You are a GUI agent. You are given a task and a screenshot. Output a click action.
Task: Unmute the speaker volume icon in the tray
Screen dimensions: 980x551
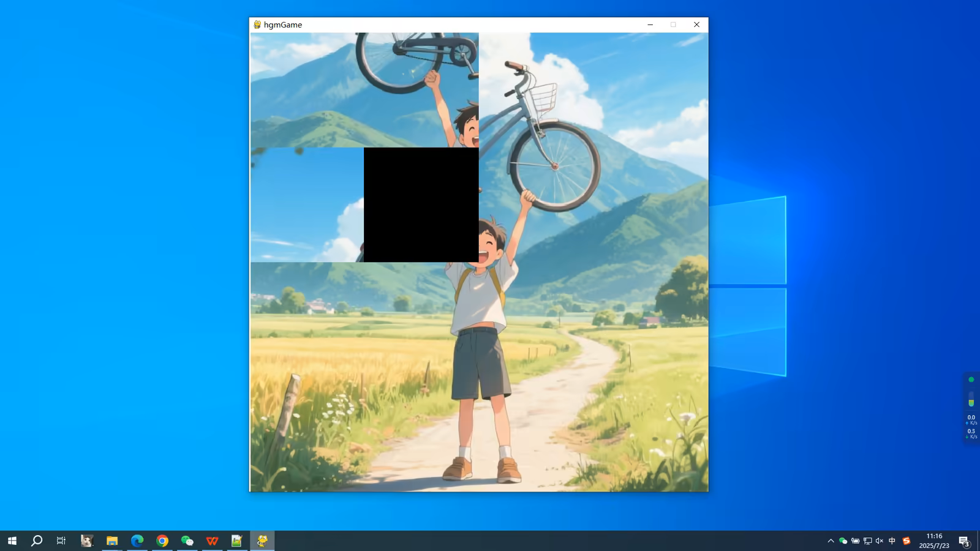(x=880, y=541)
